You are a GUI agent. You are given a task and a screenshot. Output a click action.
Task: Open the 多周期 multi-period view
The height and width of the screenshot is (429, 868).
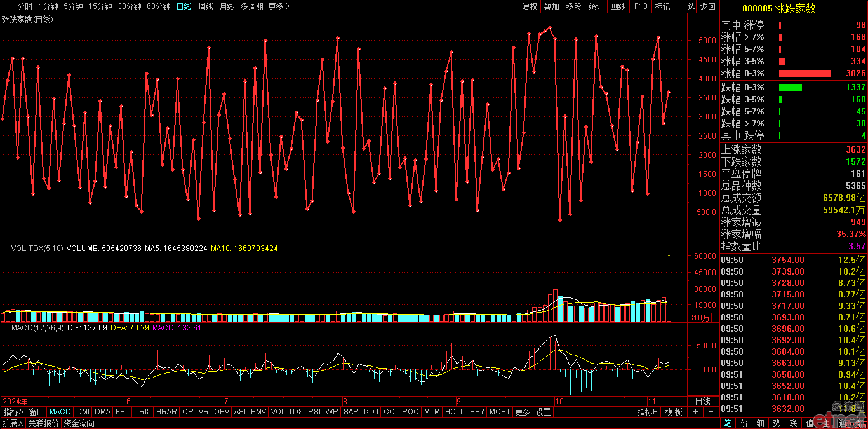pos(252,6)
